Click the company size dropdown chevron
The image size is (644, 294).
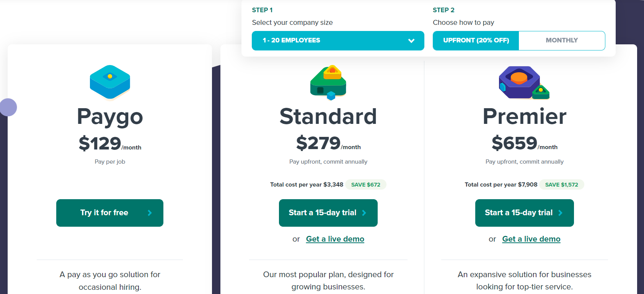[x=411, y=41]
